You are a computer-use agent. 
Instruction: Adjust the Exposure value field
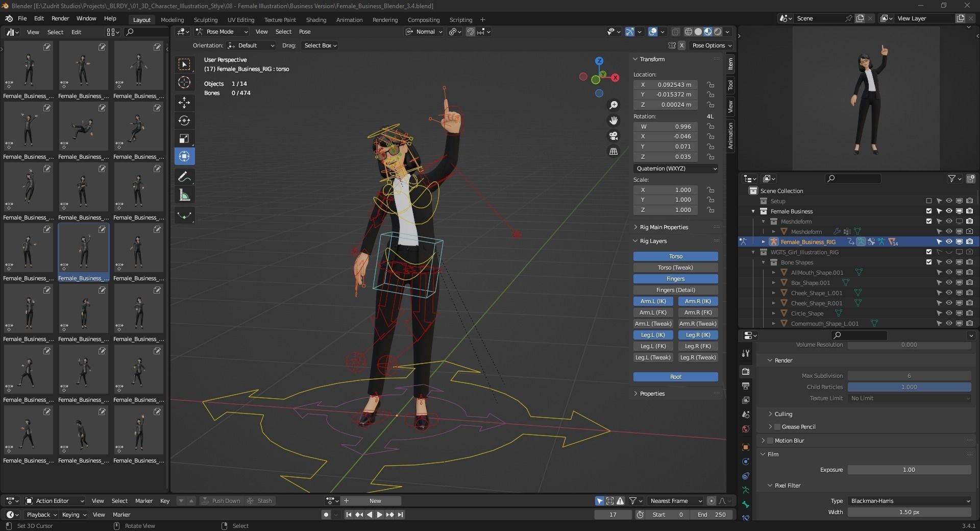[x=910, y=470]
